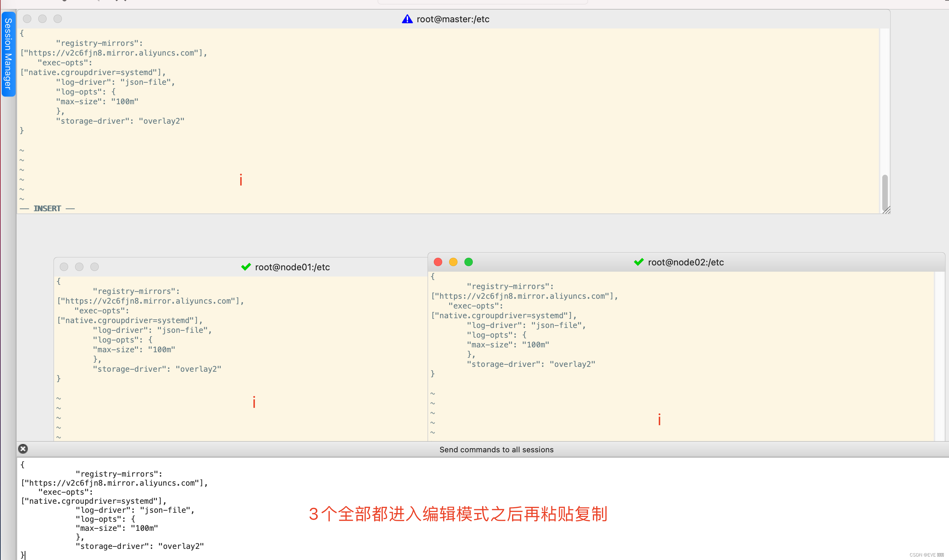949x560 pixels.
Task: Click "registry-mirrors" line in node02 terminal
Action: click(x=510, y=286)
